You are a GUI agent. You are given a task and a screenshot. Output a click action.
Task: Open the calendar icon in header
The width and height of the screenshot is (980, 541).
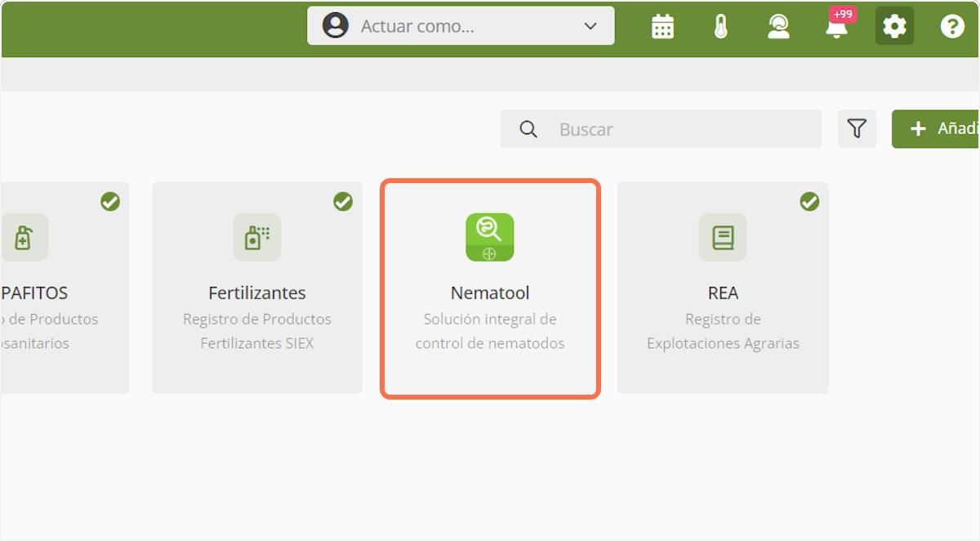tap(662, 27)
